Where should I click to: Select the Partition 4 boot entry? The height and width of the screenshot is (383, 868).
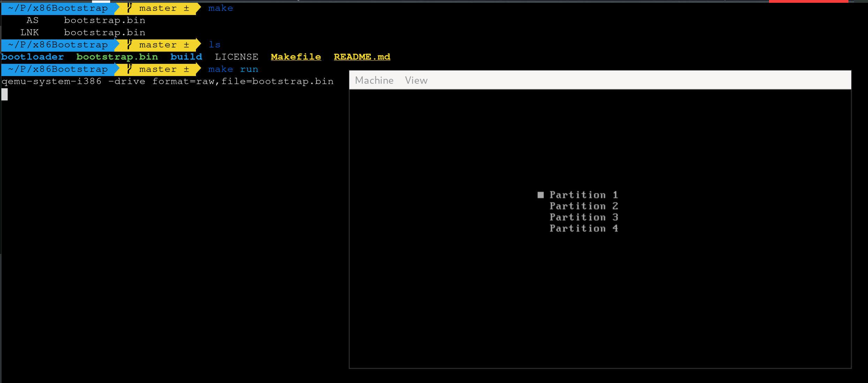583,228
